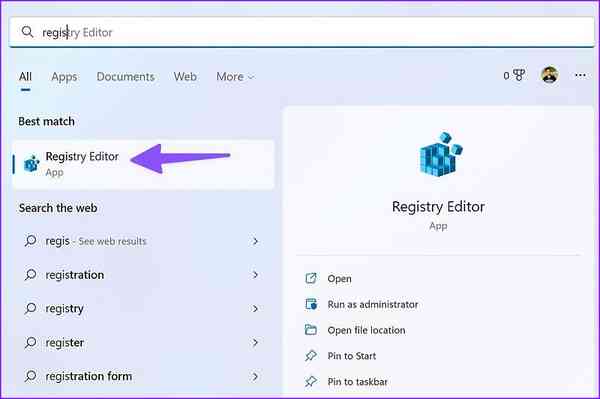Switch to the Documents tab
The image size is (600, 399).
(126, 77)
